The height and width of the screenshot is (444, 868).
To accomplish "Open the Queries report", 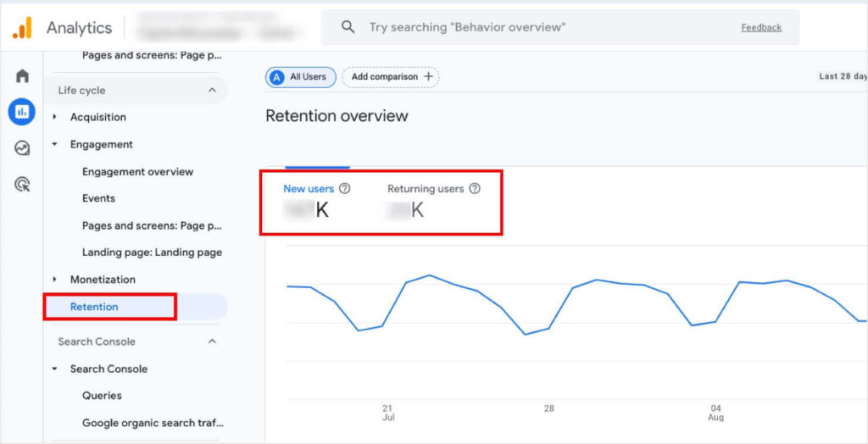I will pyautogui.click(x=102, y=396).
